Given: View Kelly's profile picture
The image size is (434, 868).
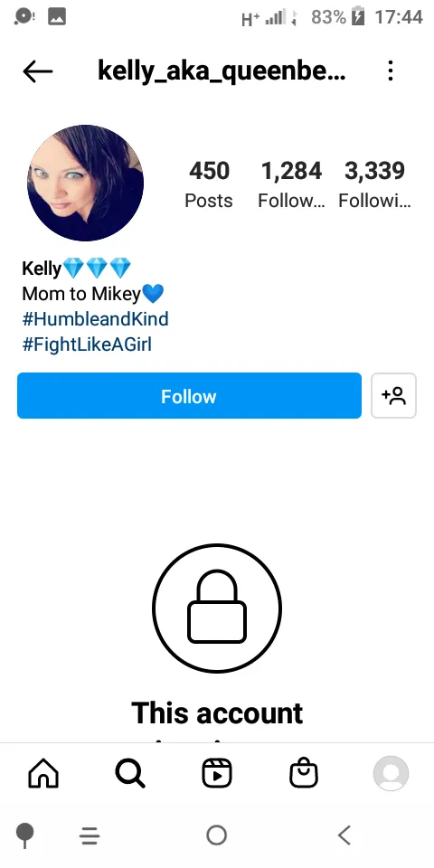Looking at the screenshot, I should click(85, 183).
